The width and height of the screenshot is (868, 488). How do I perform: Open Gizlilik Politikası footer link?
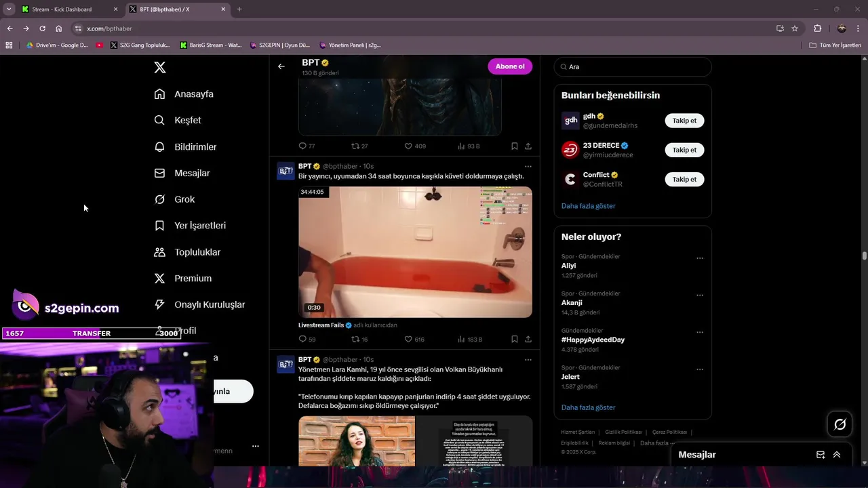click(x=623, y=432)
